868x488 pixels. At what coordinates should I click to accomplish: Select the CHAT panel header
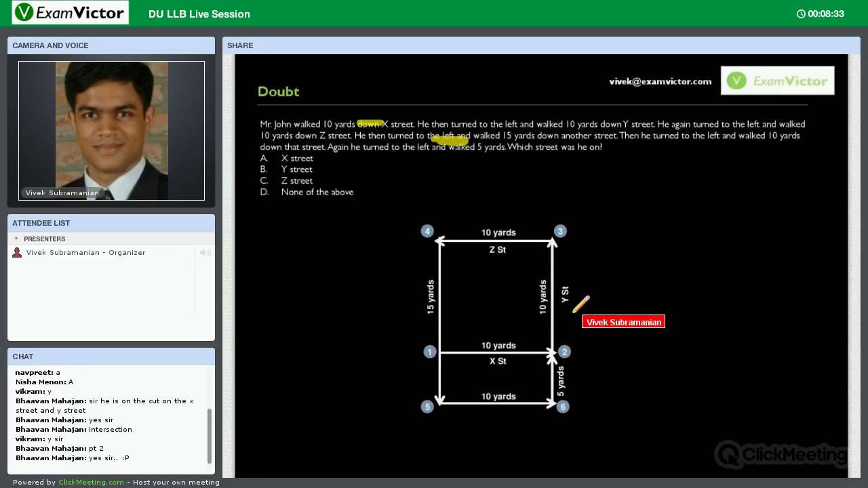(x=111, y=357)
